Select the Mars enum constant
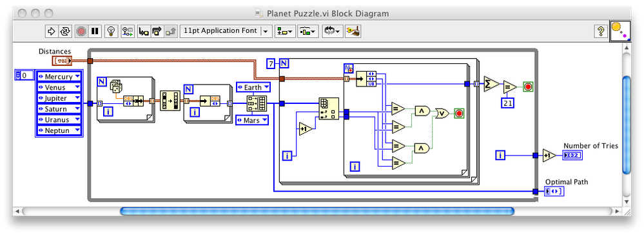The height and width of the screenshot is (235, 644). click(252, 120)
